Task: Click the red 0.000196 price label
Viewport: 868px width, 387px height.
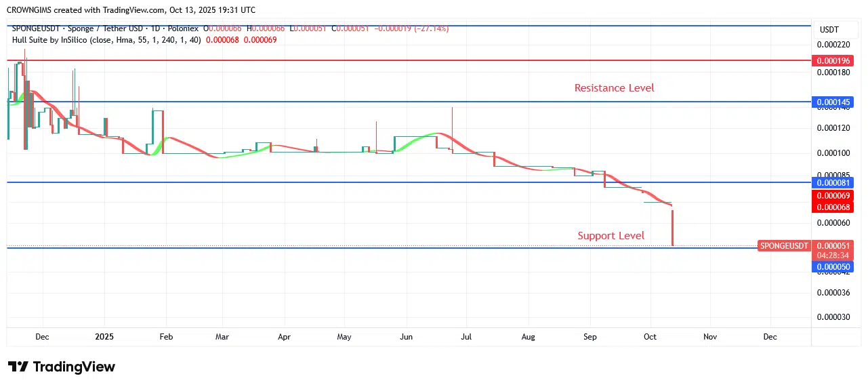Action: [x=833, y=60]
